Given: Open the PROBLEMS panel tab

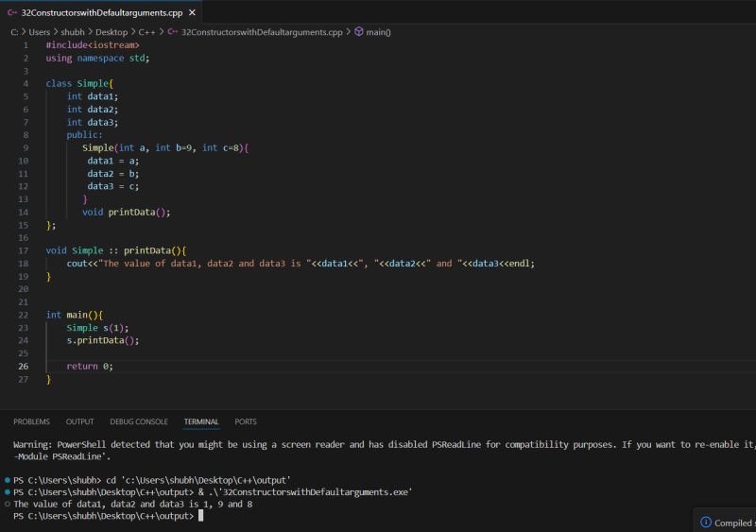Looking at the screenshot, I should pyautogui.click(x=31, y=421).
